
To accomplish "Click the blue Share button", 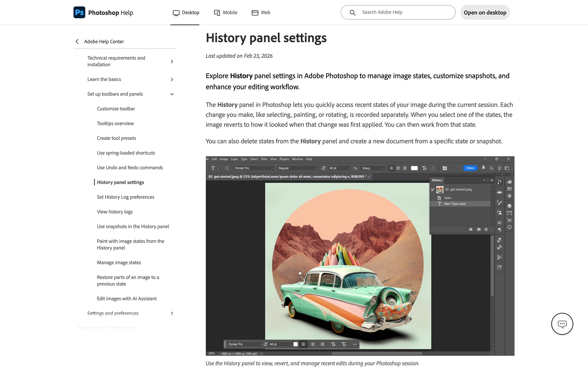I will [x=470, y=168].
